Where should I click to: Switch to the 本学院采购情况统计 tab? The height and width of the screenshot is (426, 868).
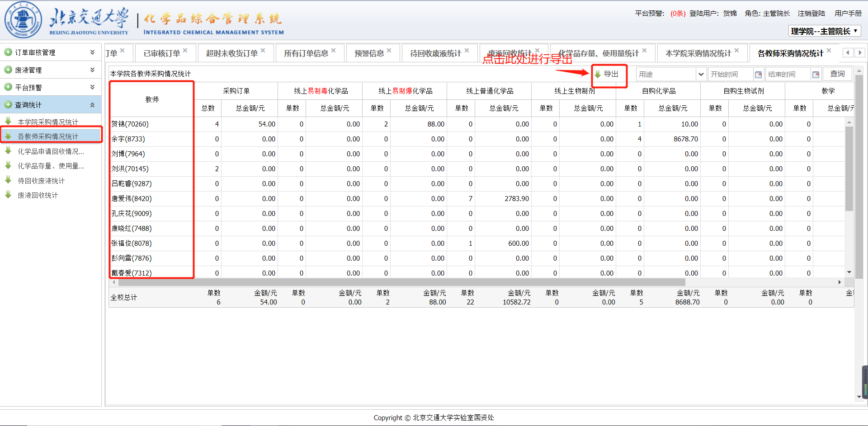698,53
